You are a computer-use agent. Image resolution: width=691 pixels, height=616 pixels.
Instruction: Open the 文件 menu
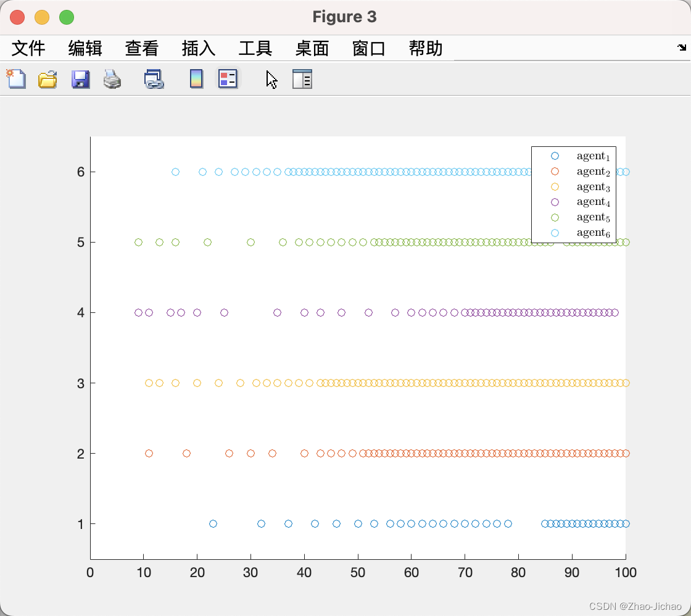[x=28, y=48]
